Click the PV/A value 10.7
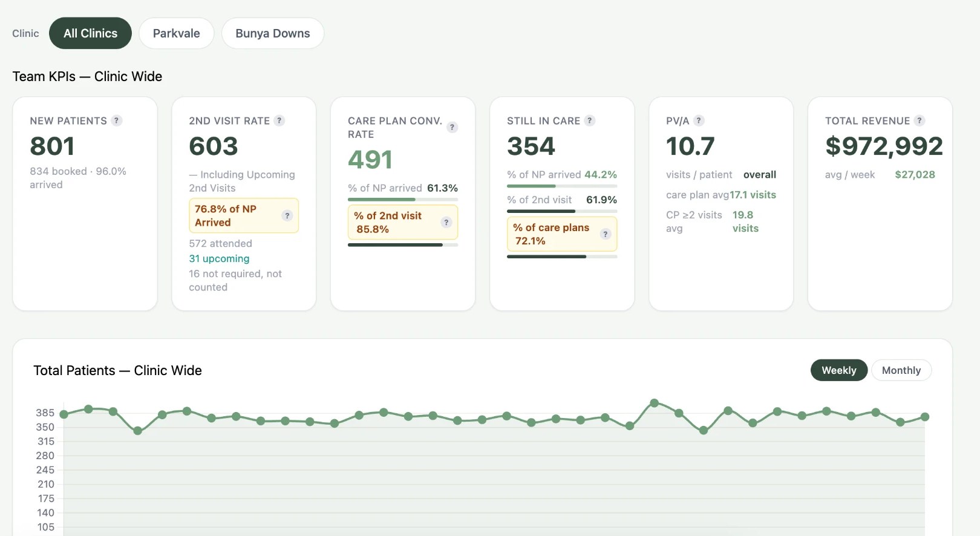Screen dimensions: 980x536 [690, 146]
